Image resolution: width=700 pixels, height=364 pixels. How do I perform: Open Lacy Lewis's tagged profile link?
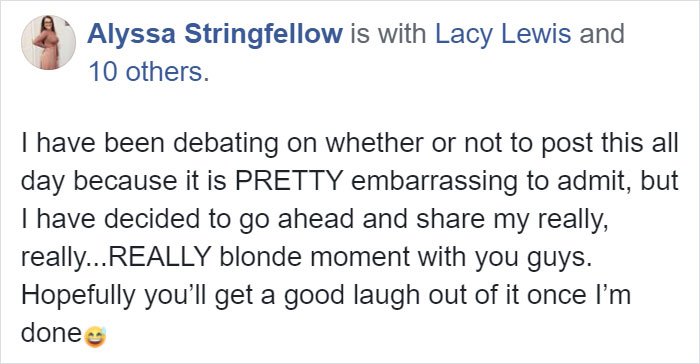point(503,34)
